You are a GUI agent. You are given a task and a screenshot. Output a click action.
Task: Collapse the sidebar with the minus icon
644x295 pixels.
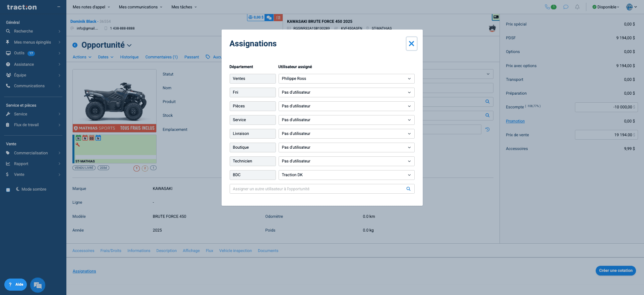(59, 7)
